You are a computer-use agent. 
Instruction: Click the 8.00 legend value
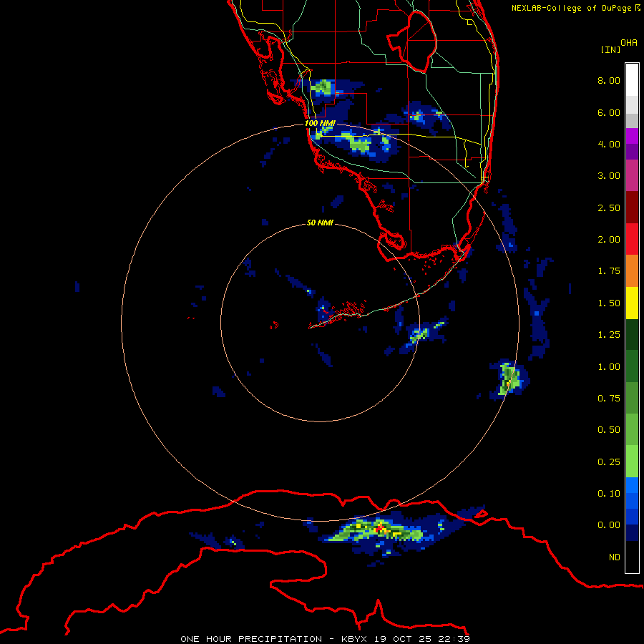click(x=609, y=80)
